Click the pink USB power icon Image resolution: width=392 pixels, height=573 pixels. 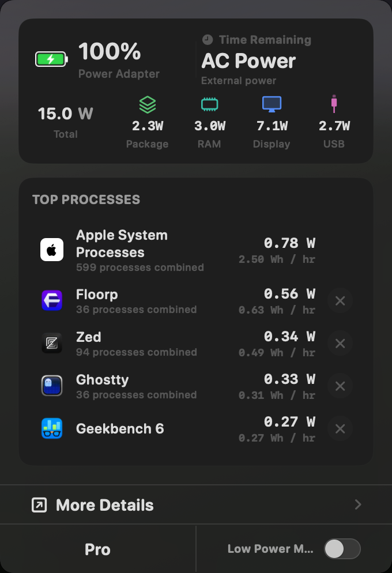334,104
